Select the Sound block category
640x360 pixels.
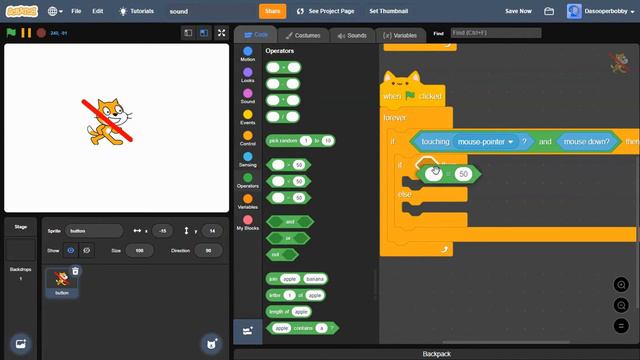point(248,96)
